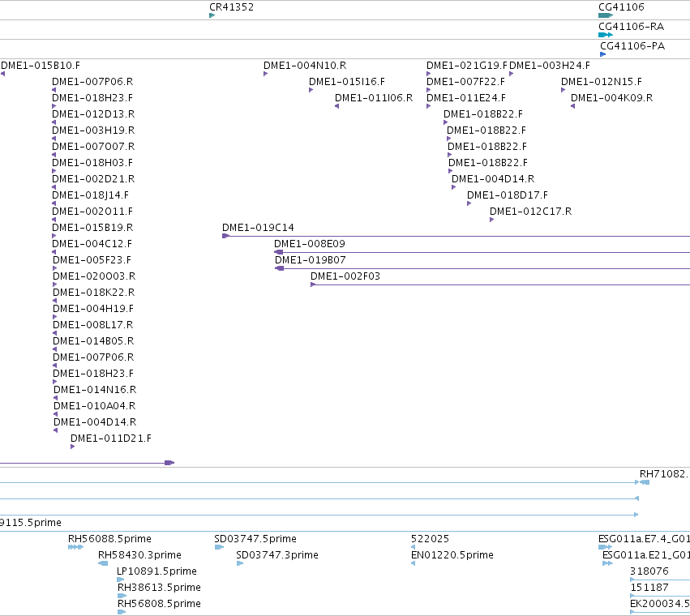Click the blue CG41106-PA protein arrow glyph
The height and width of the screenshot is (616, 690).
603,54
